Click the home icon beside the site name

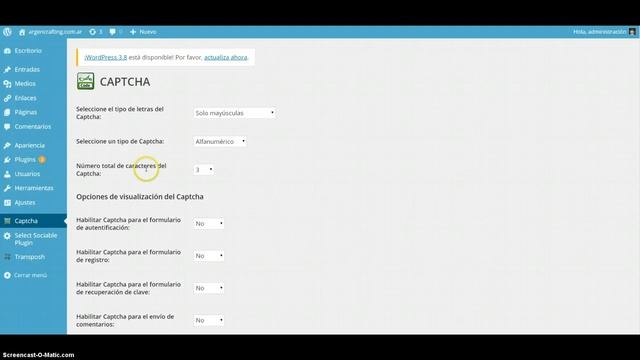pyautogui.click(x=22, y=32)
